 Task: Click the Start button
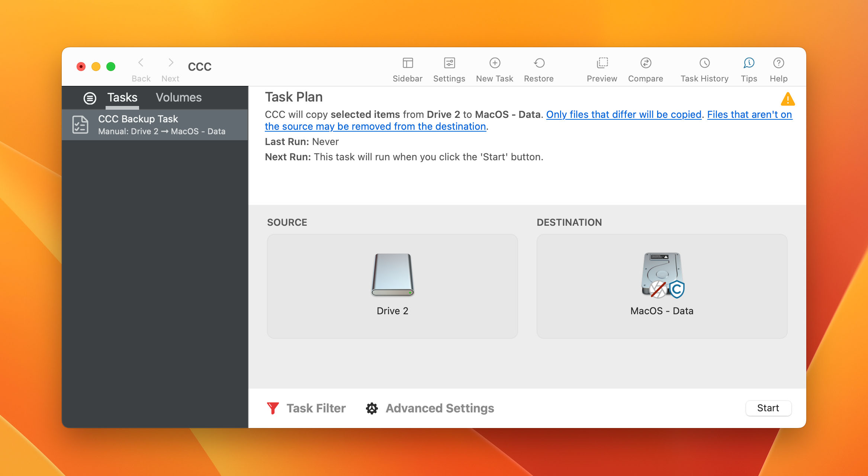(768, 408)
